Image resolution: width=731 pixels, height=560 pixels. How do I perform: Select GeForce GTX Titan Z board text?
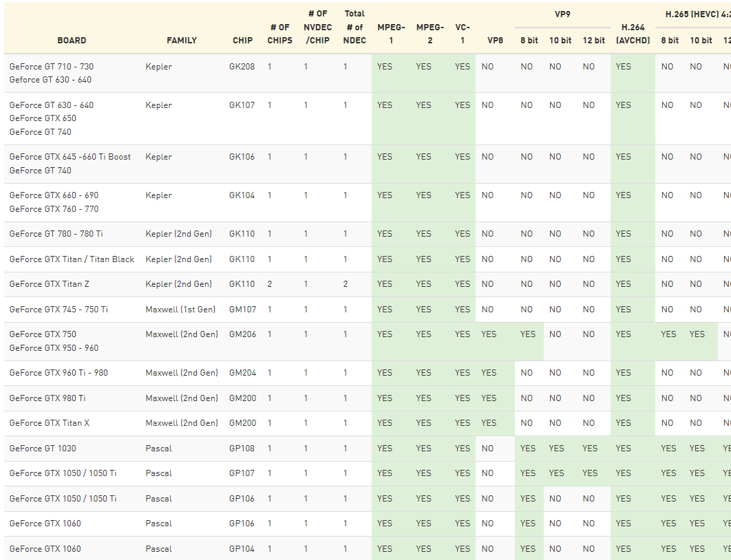click(x=50, y=284)
